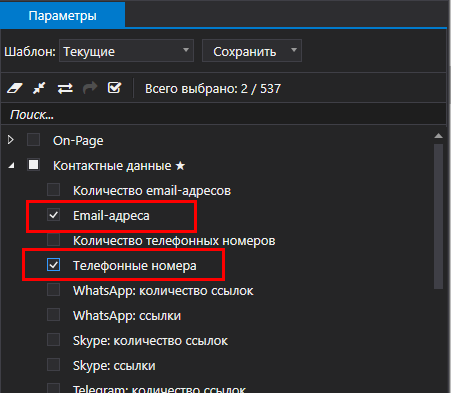Select the Email-адреса row text
The image size is (451, 393).
(111, 216)
